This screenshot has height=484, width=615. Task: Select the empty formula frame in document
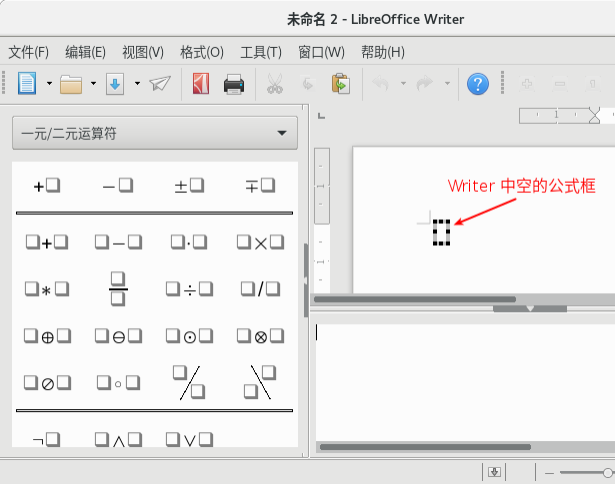click(x=441, y=233)
